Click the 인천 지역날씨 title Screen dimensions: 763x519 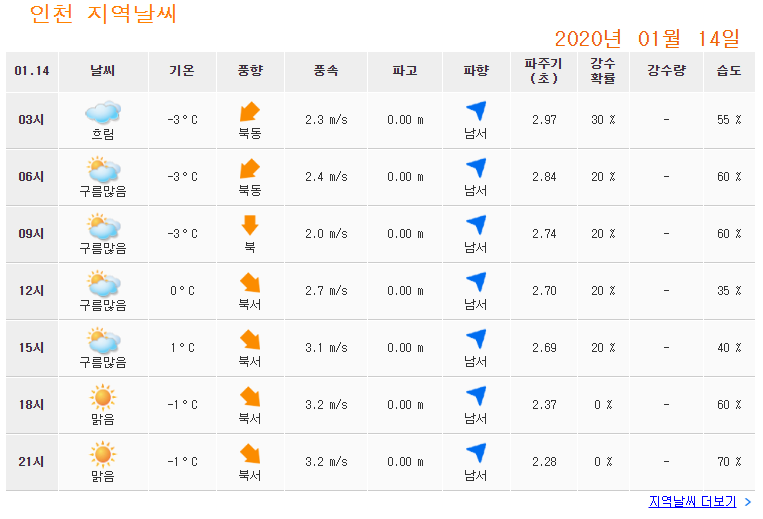(x=103, y=14)
